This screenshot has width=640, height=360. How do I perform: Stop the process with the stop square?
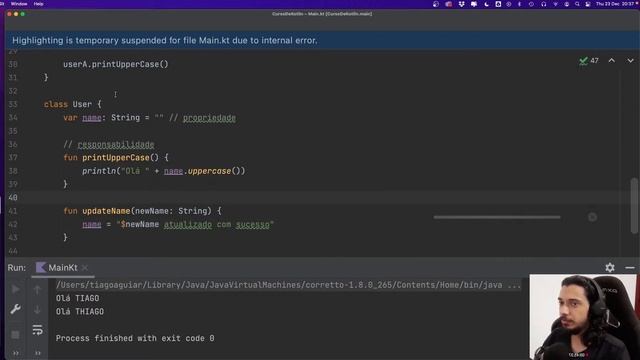(16, 335)
